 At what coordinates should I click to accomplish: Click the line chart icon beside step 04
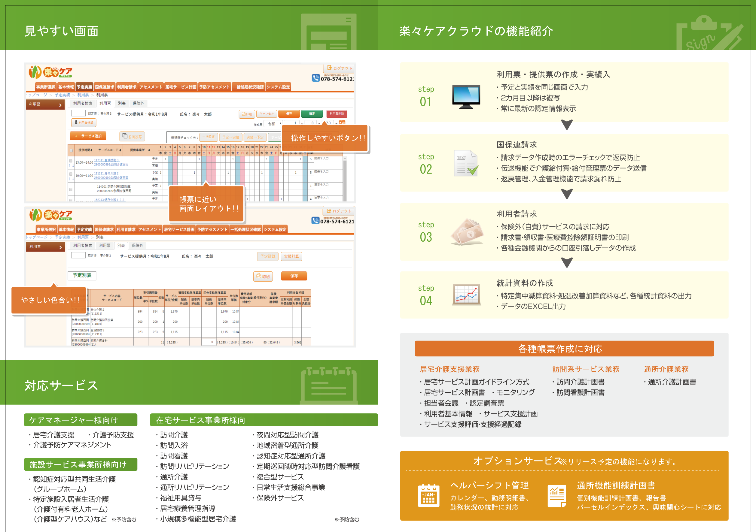pyautogui.click(x=466, y=295)
